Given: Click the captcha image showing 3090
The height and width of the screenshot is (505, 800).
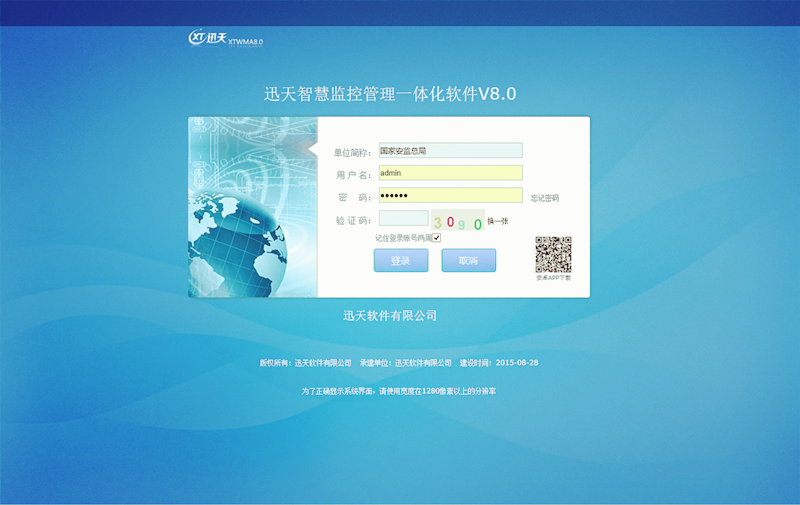Looking at the screenshot, I should click(457, 221).
